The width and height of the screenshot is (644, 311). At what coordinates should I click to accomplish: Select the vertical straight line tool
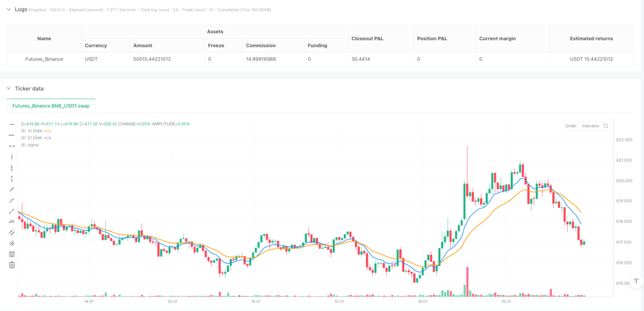pyautogui.click(x=12, y=157)
